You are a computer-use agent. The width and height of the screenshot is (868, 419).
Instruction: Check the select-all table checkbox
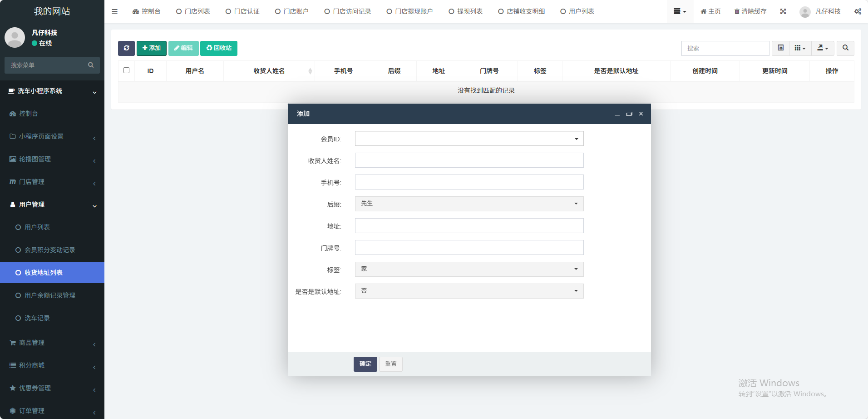coord(127,70)
